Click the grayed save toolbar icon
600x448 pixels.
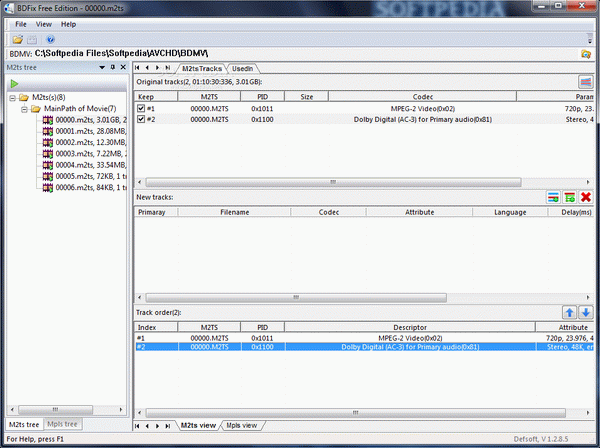pos(32,39)
